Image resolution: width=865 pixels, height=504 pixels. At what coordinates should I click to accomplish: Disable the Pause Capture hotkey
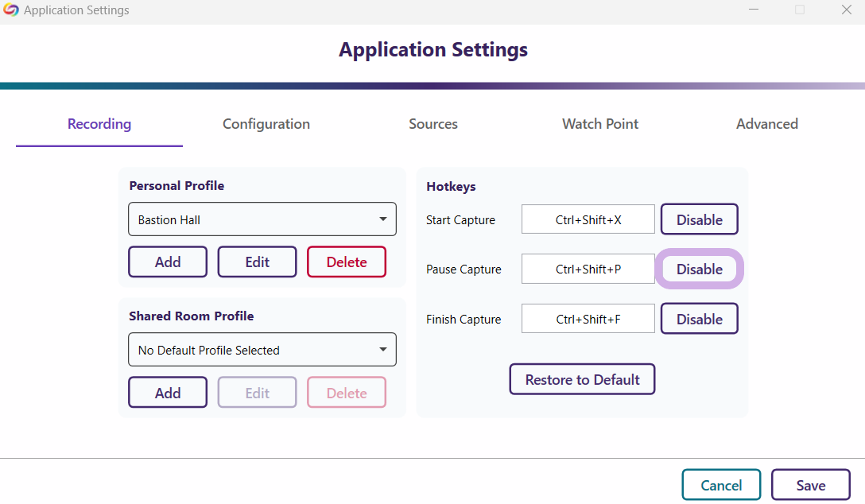point(700,269)
